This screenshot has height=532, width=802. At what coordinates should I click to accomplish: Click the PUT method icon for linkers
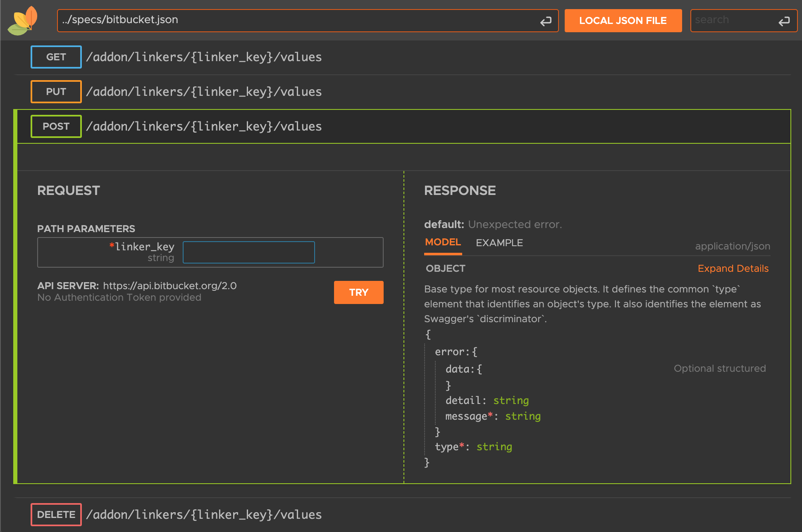tap(57, 91)
